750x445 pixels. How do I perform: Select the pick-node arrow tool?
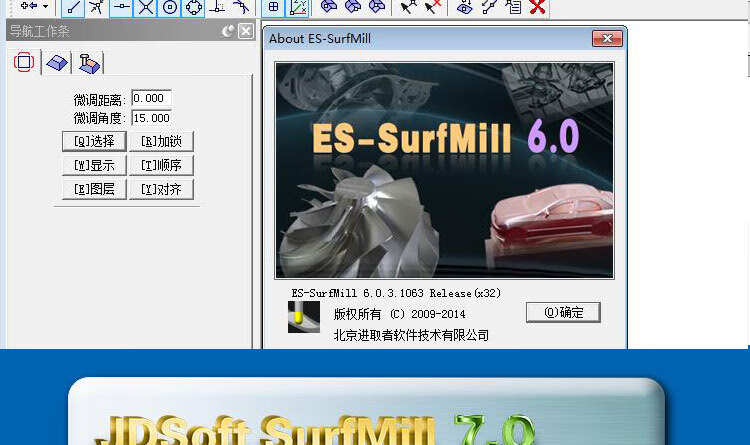pos(408,7)
